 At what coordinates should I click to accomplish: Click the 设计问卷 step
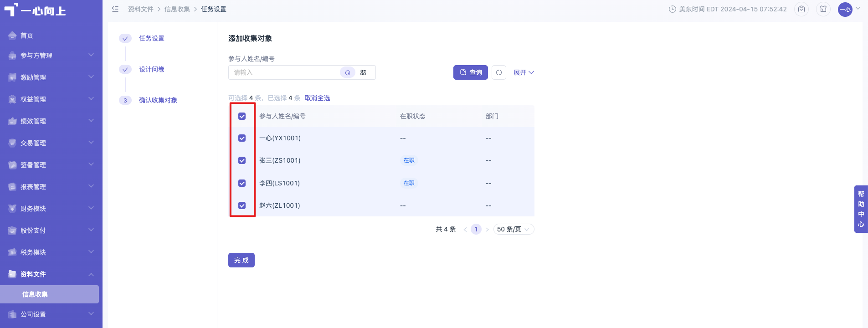point(152,69)
